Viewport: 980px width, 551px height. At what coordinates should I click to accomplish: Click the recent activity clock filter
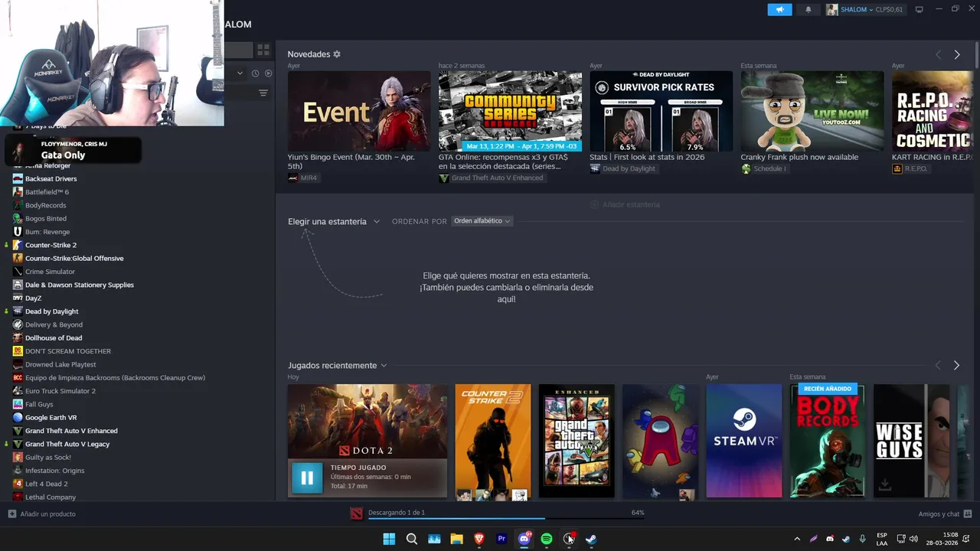pos(255,73)
